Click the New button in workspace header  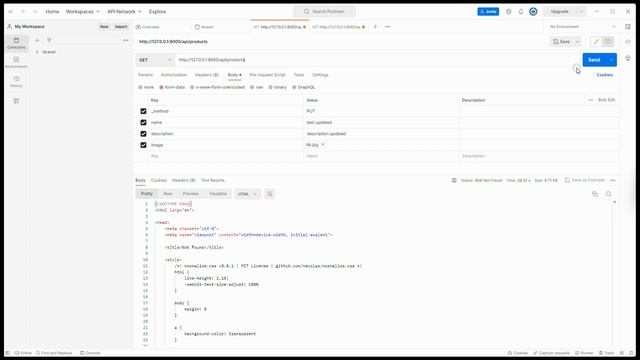pos(104,27)
